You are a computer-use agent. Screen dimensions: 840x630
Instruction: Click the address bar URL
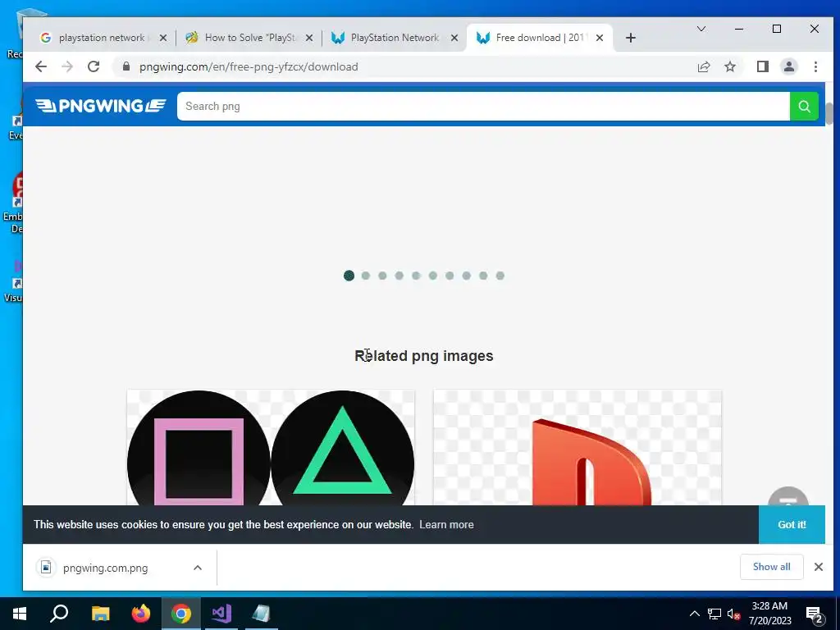pos(249,67)
